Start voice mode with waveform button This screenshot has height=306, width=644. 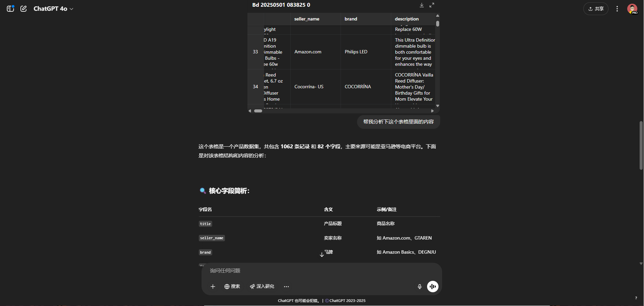coord(432,287)
